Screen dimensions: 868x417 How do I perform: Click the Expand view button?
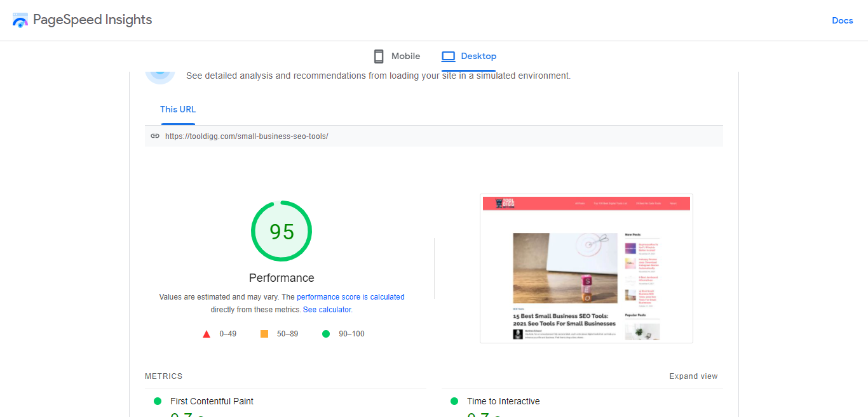(x=693, y=376)
